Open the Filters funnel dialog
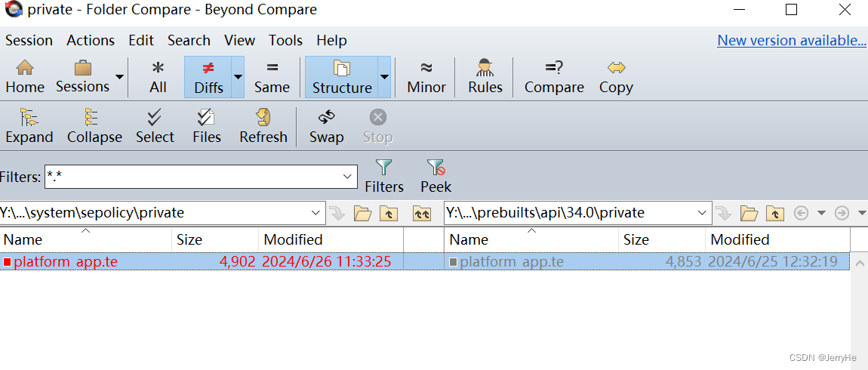868x370 pixels. click(384, 176)
